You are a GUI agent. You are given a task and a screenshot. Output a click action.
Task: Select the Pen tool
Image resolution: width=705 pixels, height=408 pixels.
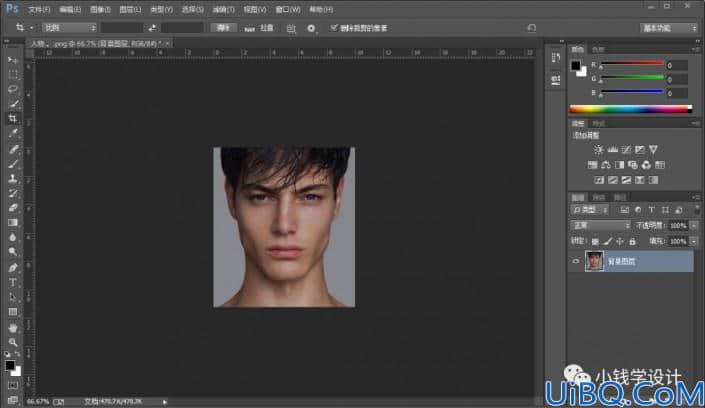tap(13, 268)
